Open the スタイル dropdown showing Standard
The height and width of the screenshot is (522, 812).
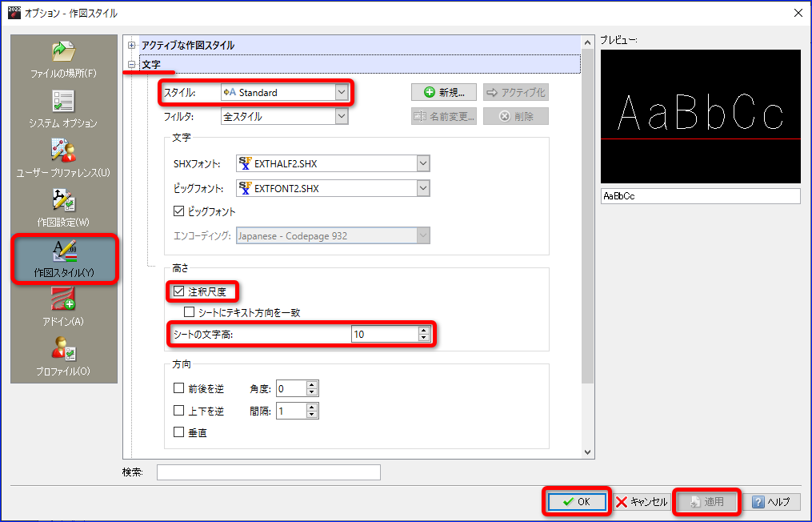click(x=342, y=92)
